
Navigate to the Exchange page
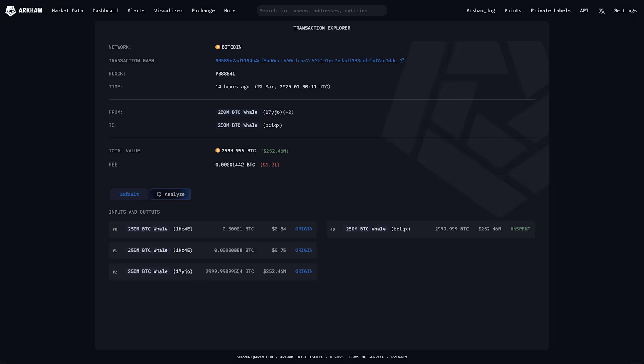click(203, 11)
